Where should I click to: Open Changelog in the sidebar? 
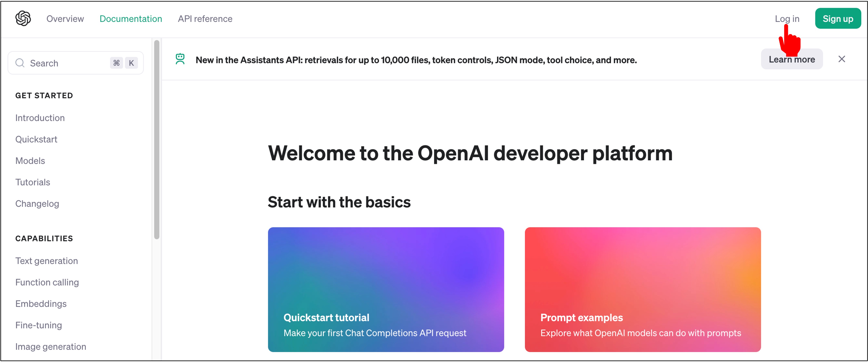[x=37, y=204]
